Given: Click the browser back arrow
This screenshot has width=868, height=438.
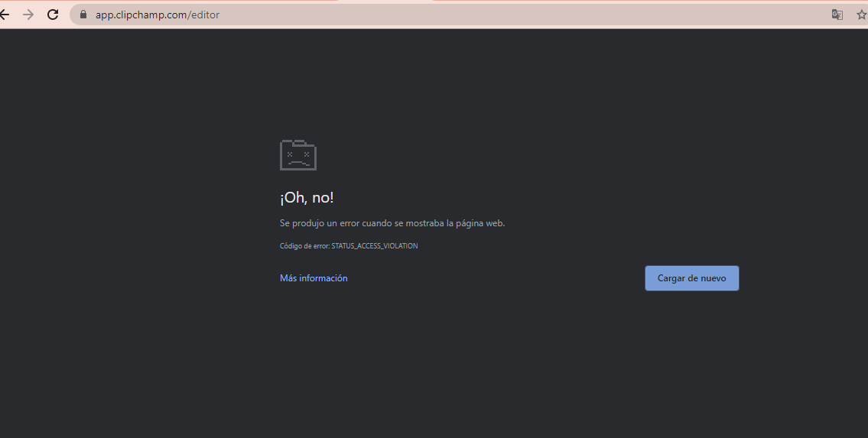Looking at the screenshot, I should coord(5,15).
